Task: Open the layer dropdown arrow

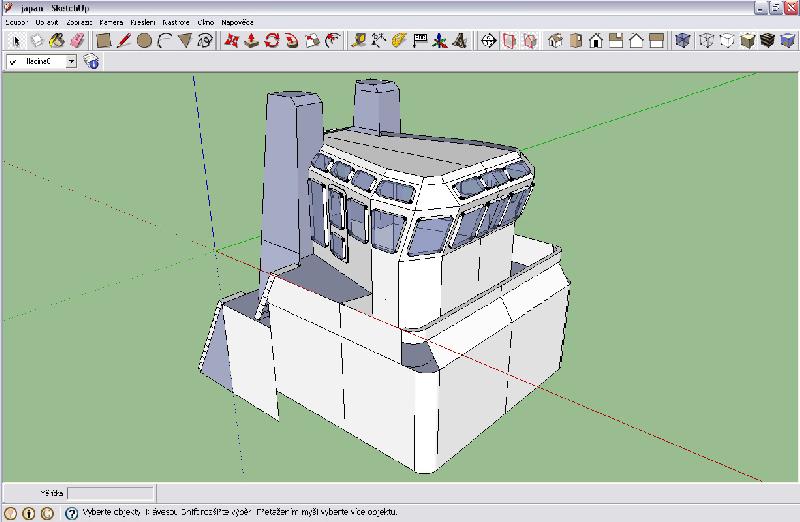Action: tap(72, 62)
